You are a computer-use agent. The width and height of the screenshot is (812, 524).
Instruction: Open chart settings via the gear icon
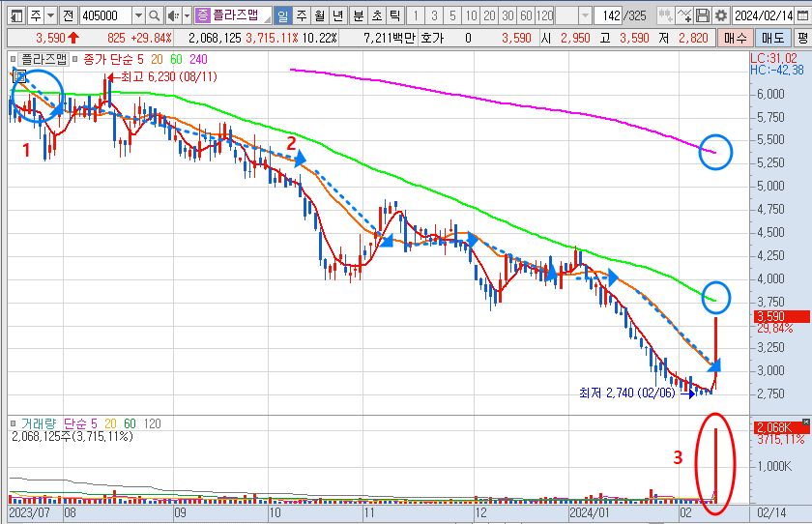tap(721, 16)
